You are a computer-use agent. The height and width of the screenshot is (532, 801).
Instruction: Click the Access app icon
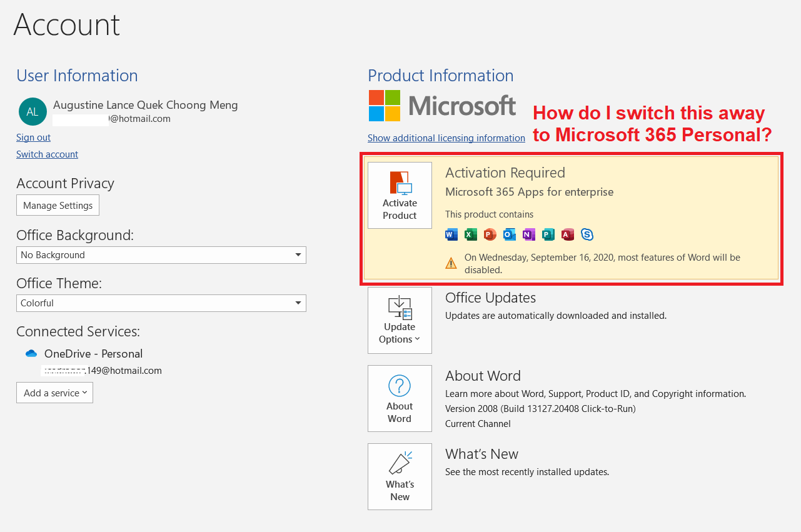pos(568,234)
